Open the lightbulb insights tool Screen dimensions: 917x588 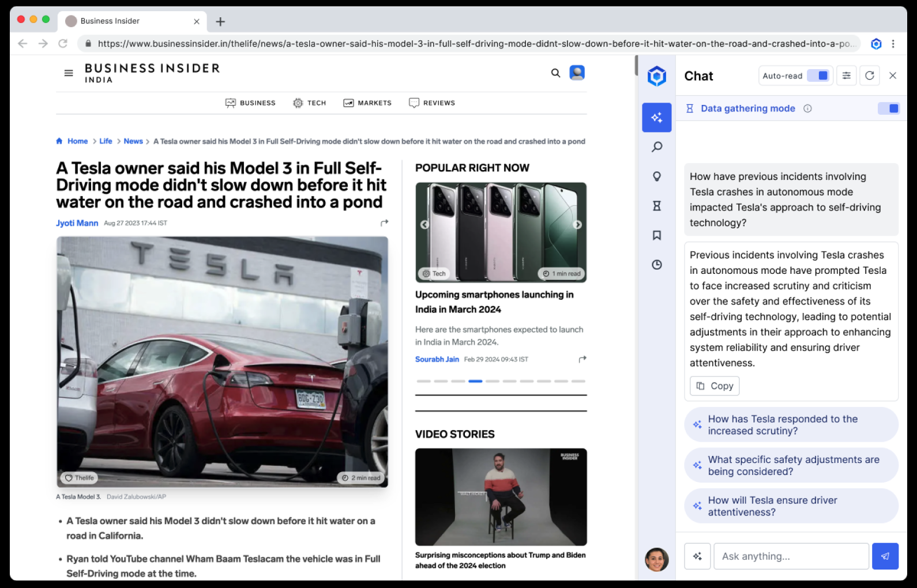(656, 176)
